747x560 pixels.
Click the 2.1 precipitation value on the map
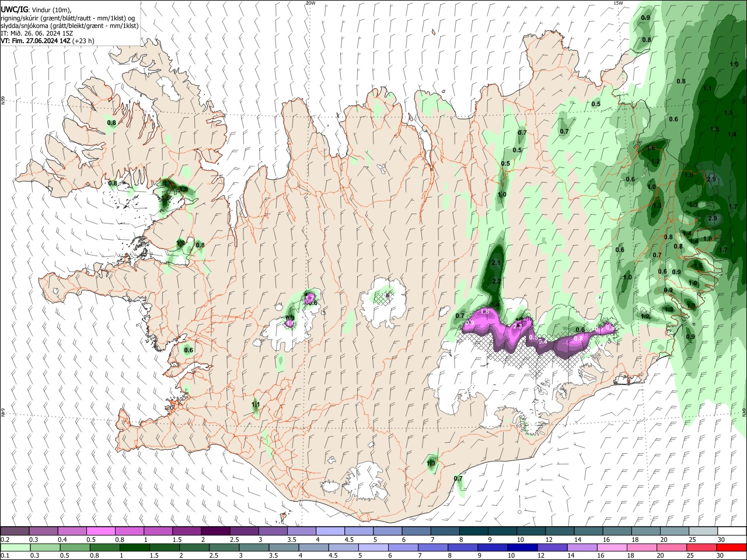tap(497, 263)
